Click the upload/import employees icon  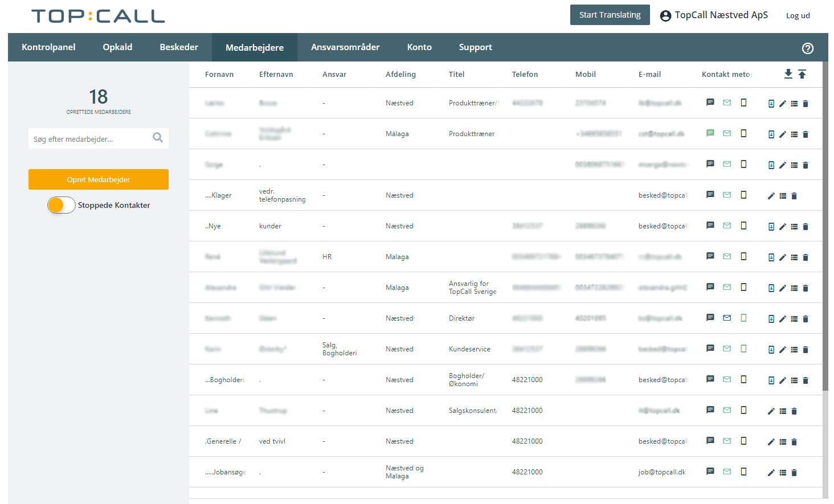point(802,73)
